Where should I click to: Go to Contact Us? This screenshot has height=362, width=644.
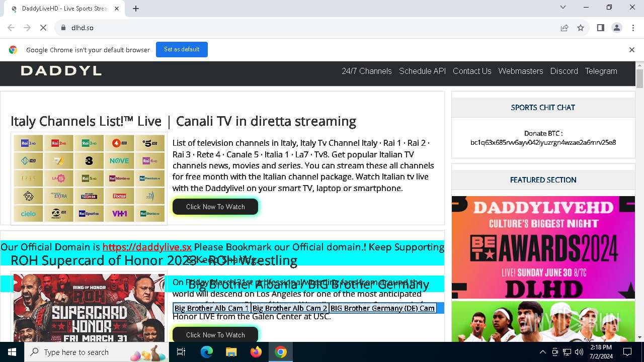[x=472, y=71]
